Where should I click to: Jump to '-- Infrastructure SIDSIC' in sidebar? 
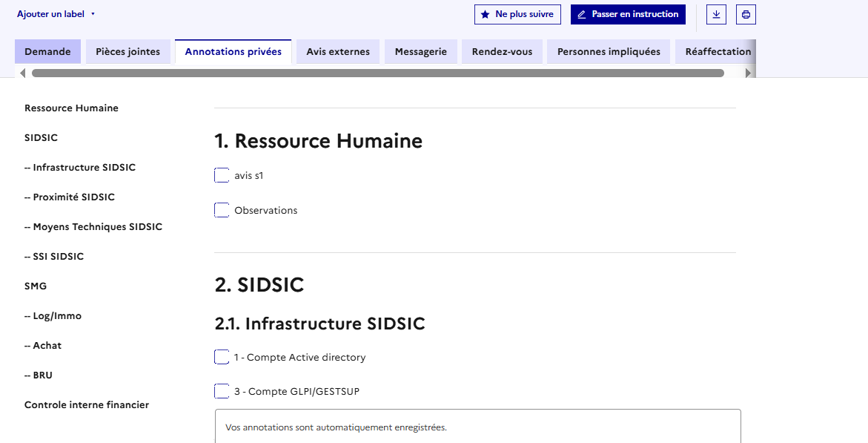coord(80,168)
